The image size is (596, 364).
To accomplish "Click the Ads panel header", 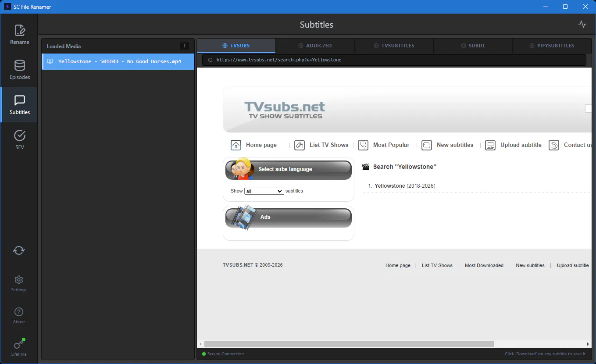I will coord(289,217).
